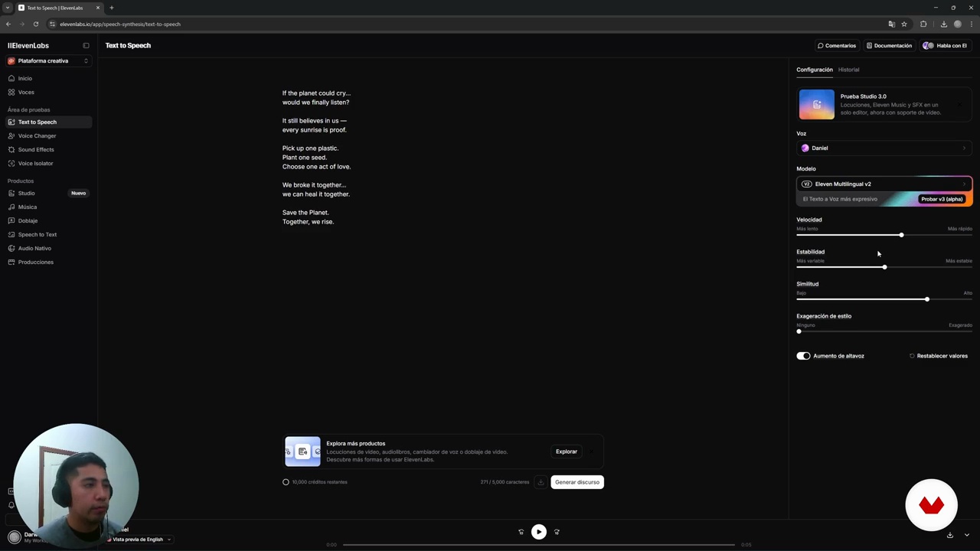Viewport: 980px width, 551px height.
Task: Switch to the Configuración tab
Action: click(x=814, y=70)
